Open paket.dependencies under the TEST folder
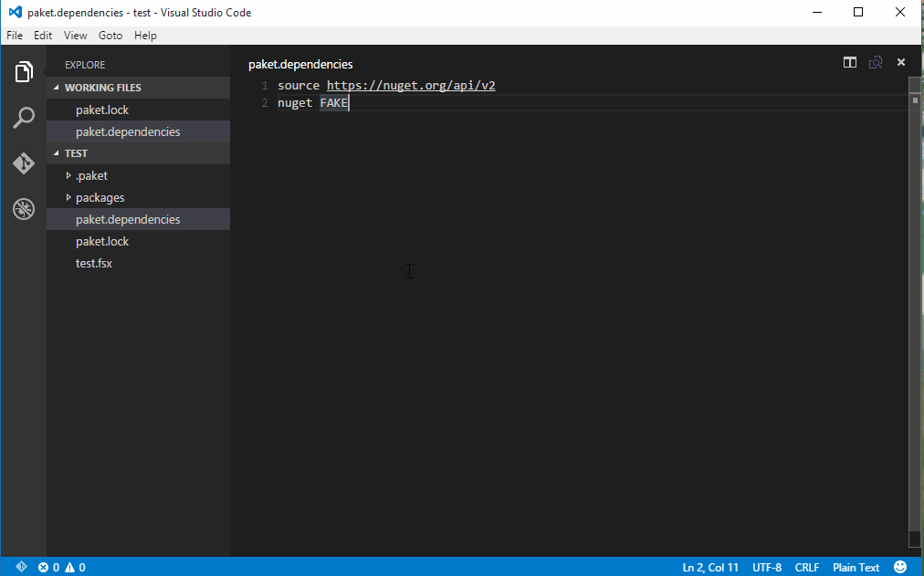 pos(139,220)
